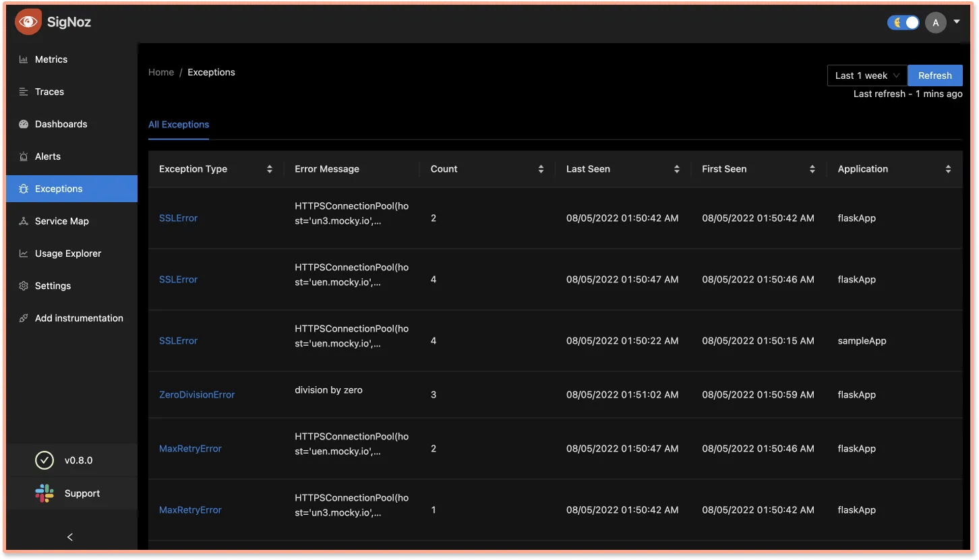Open the Metrics section from the sidebar
The width and height of the screenshot is (979, 560).
click(x=51, y=59)
